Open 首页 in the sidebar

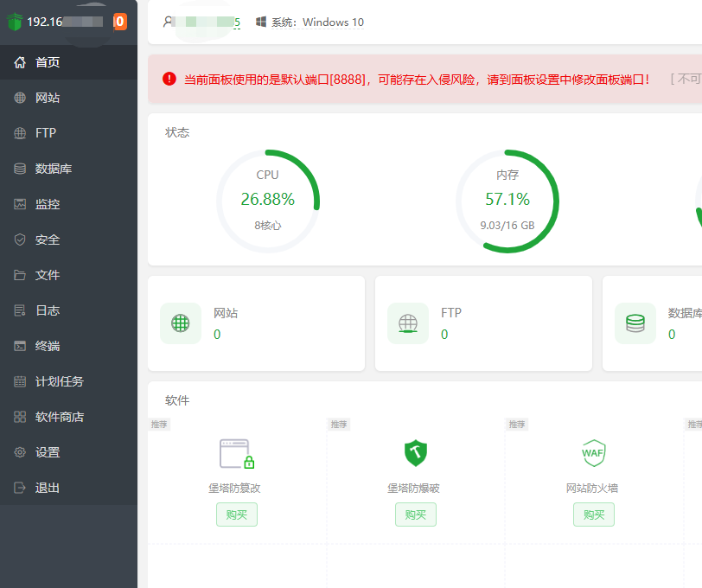click(x=48, y=62)
